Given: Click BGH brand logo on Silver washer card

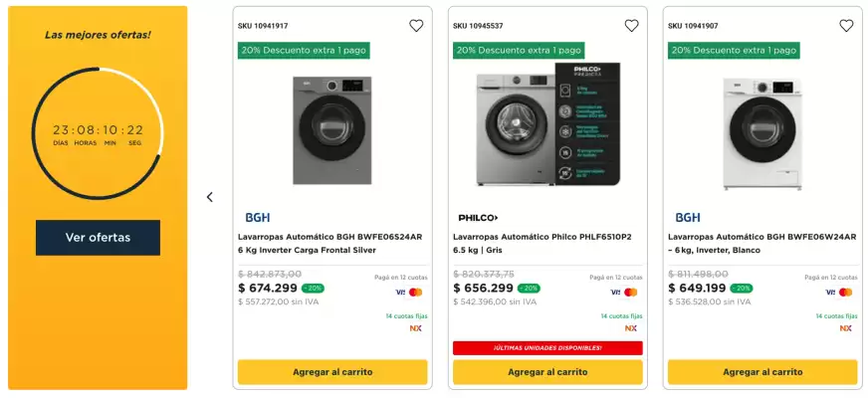Looking at the screenshot, I should [x=257, y=217].
